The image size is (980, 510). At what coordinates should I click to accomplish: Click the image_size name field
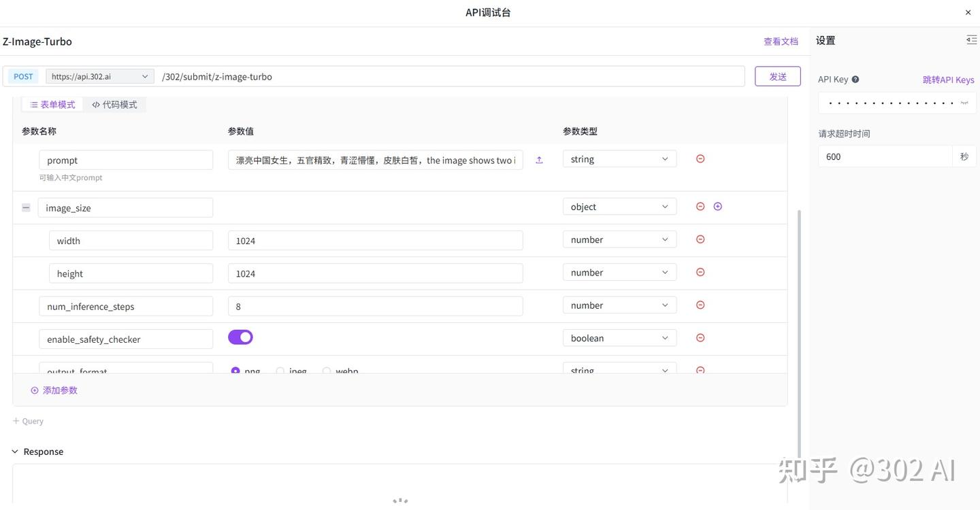pos(125,207)
